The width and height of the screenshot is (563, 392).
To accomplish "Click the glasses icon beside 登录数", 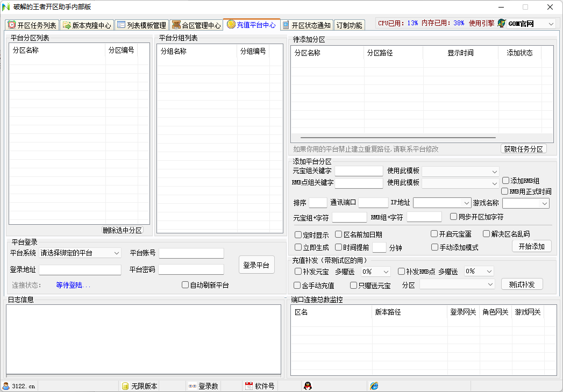I will pos(193,386).
